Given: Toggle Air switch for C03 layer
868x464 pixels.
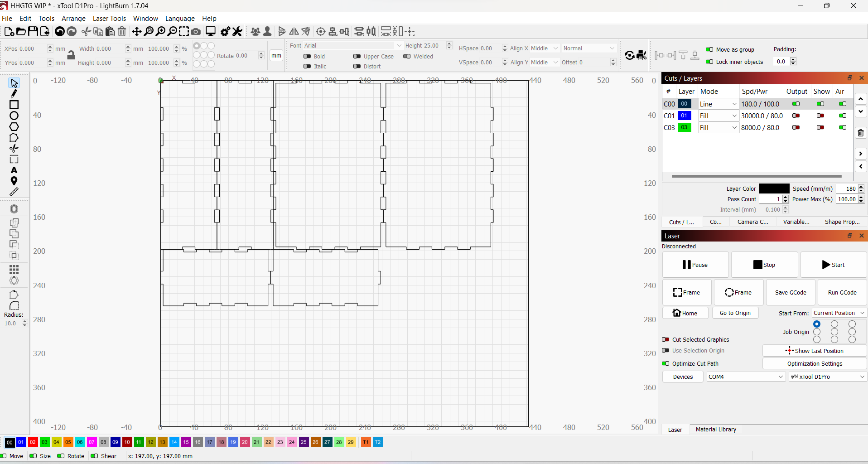Looking at the screenshot, I should tap(843, 127).
